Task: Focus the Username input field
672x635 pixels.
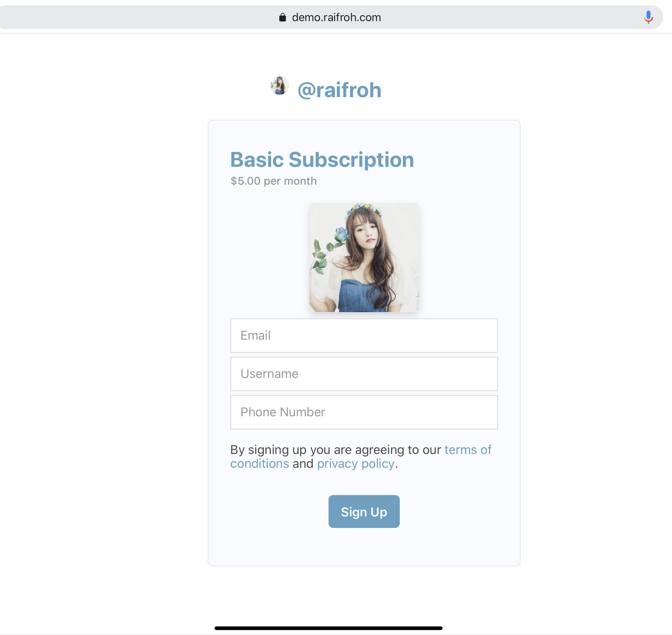Action: coord(364,374)
